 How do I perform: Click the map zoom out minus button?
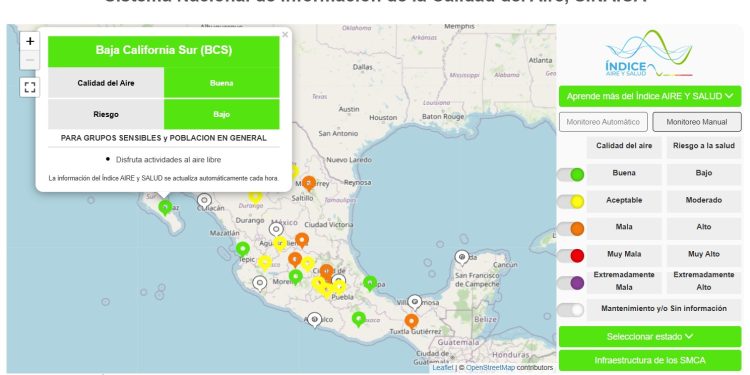pos(30,60)
